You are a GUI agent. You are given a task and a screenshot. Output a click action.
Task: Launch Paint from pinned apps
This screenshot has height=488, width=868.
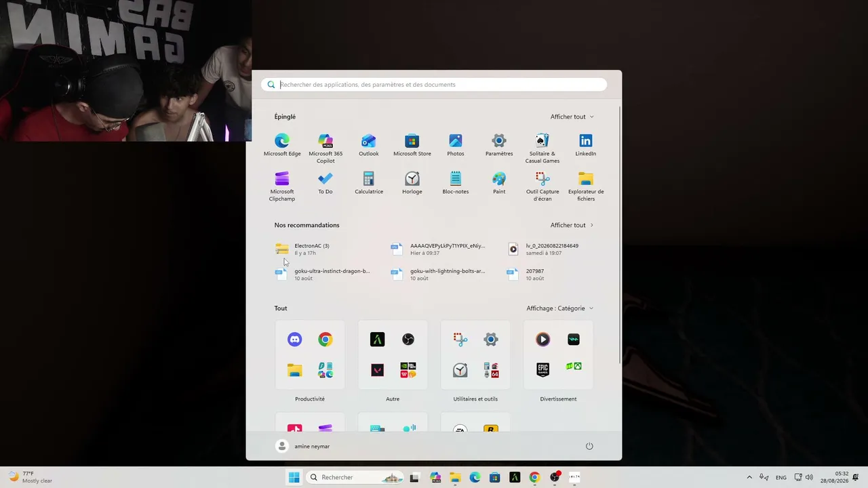[499, 183]
